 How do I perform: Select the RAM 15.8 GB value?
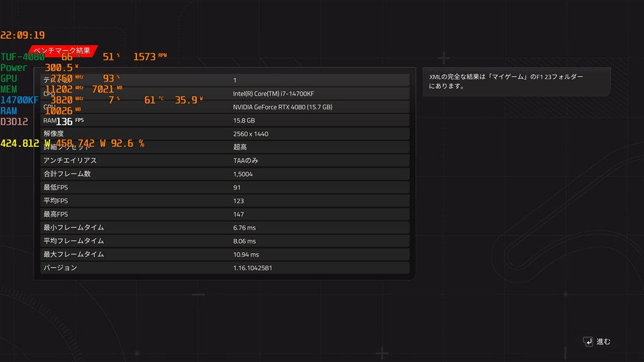click(244, 121)
